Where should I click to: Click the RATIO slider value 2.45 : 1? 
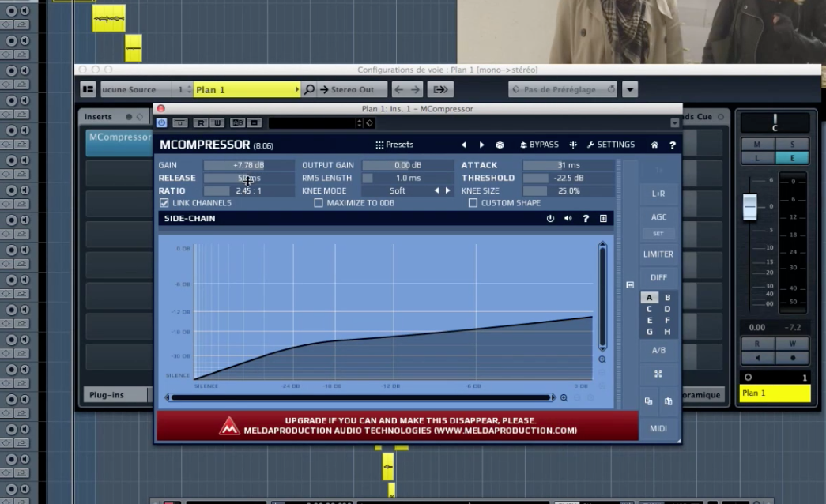coord(249,190)
